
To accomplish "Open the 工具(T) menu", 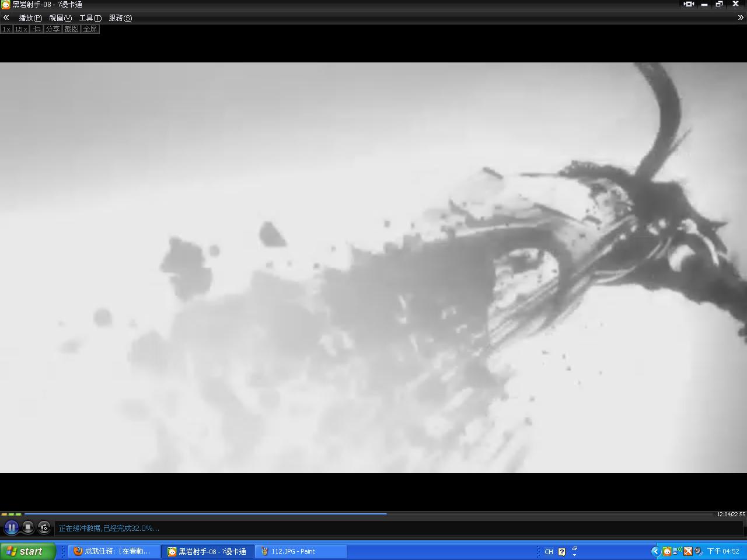I will coord(90,18).
